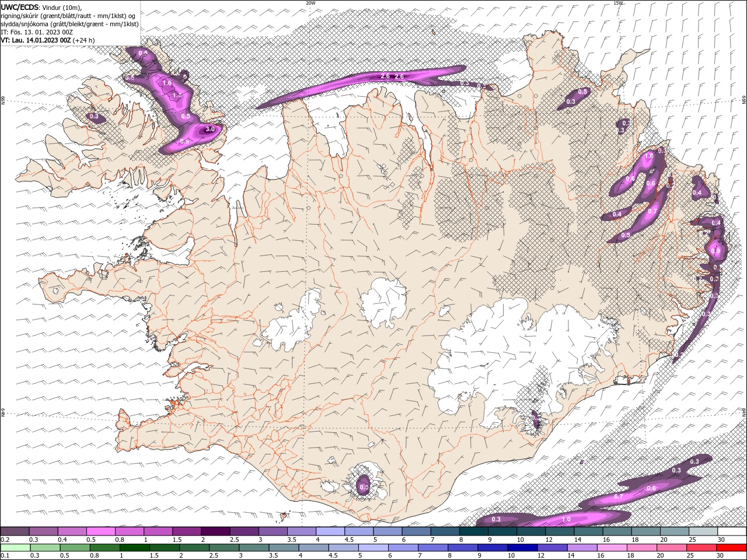Select the 'UWC/ECDS' title text

(20, 7)
